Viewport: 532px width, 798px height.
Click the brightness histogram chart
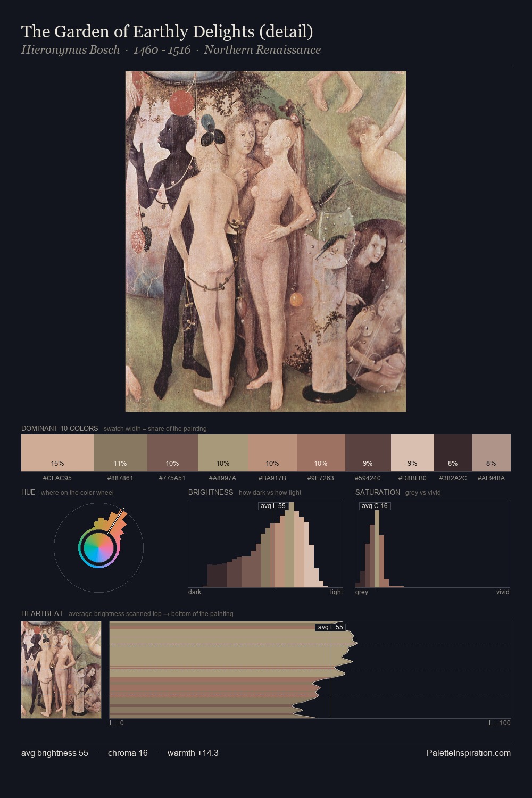[265, 544]
